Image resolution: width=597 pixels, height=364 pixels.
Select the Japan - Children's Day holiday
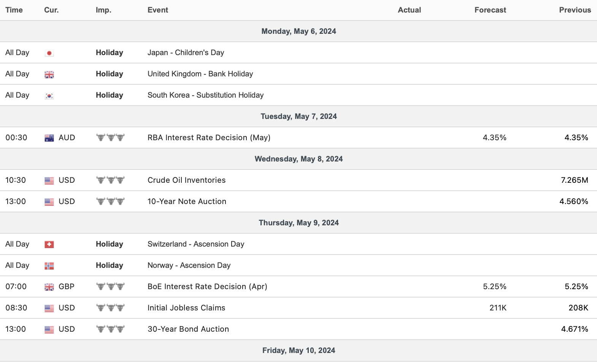point(186,52)
